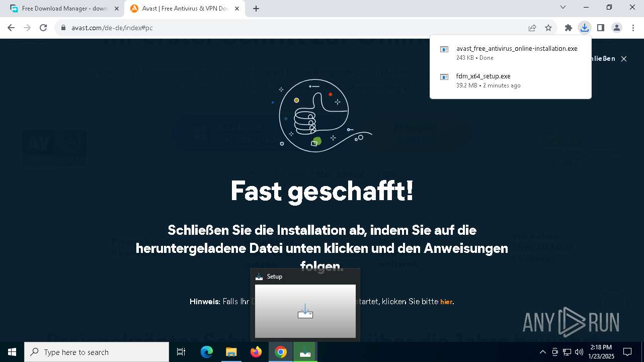Launch Microsoft Edge from the taskbar
Image resolution: width=644 pixels, height=362 pixels.
click(207, 352)
